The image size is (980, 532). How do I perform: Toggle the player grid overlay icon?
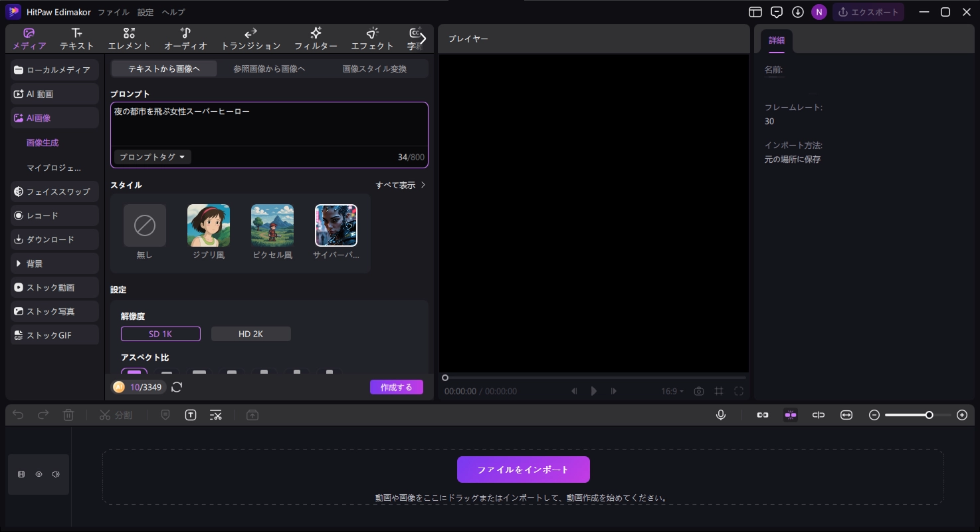719,391
